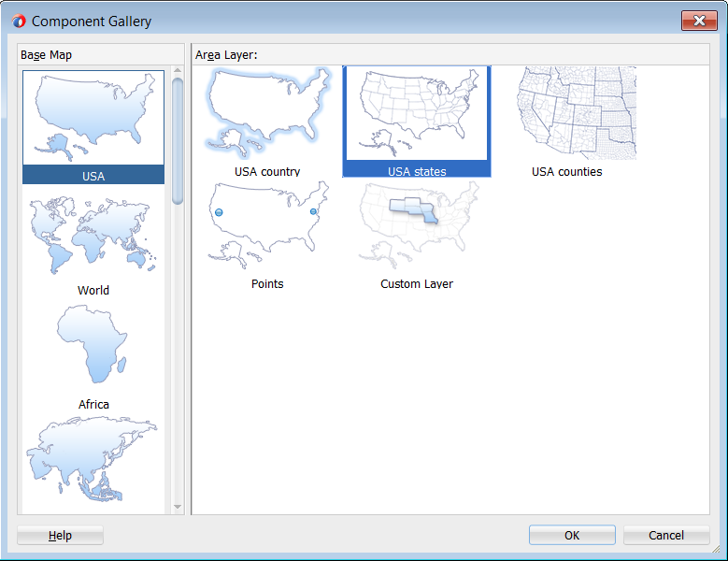
Task: Click the 'USA counties' label
Action: point(567,172)
